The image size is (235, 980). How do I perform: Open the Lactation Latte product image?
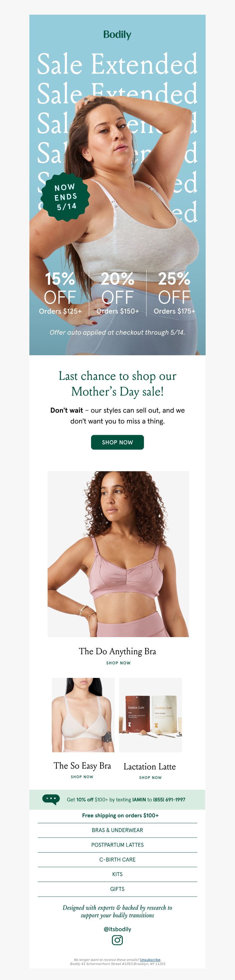[x=150, y=715]
